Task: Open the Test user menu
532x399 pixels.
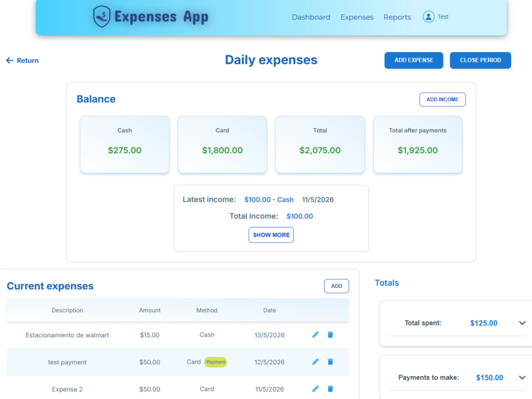Action: (x=443, y=16)
